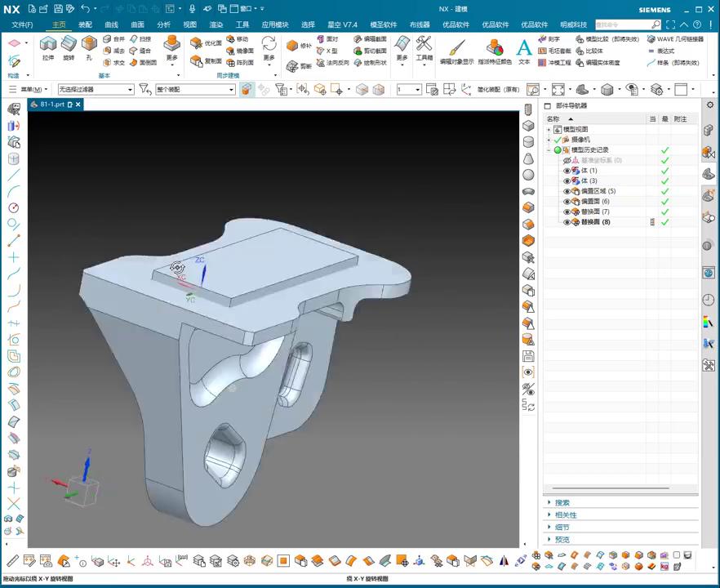Expand the 模型视图 tree node

(549, 130)
